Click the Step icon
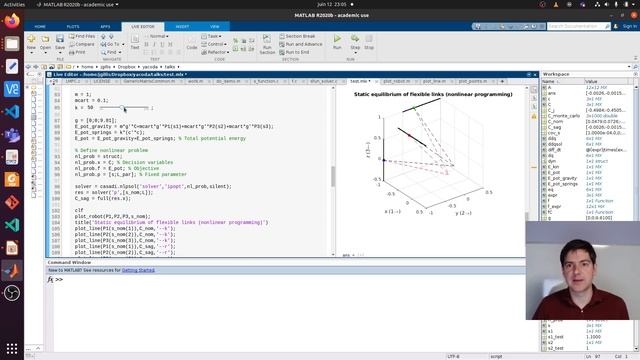 coord(355,39)
